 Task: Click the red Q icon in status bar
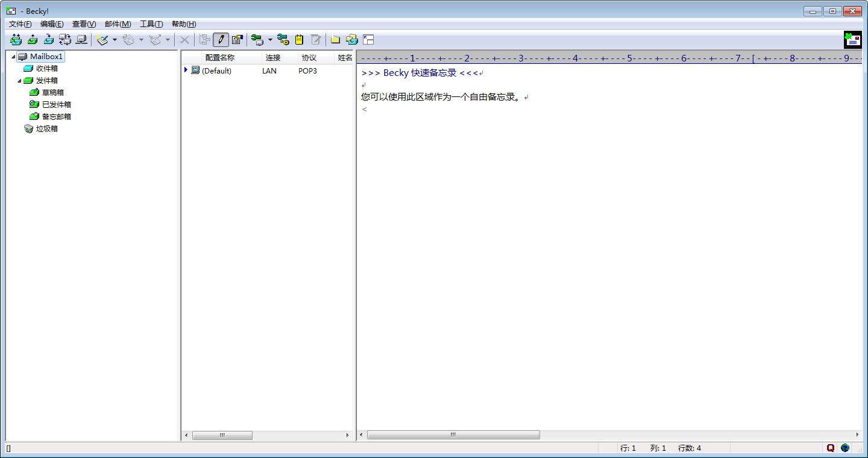pyautogui.click(x=830, y=448)
